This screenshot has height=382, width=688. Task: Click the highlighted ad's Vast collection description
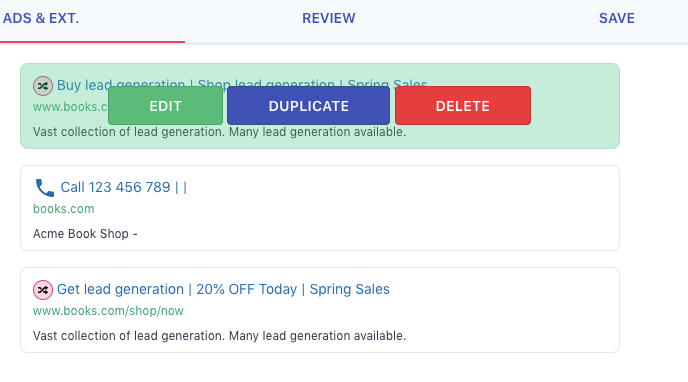pos(219,132)
